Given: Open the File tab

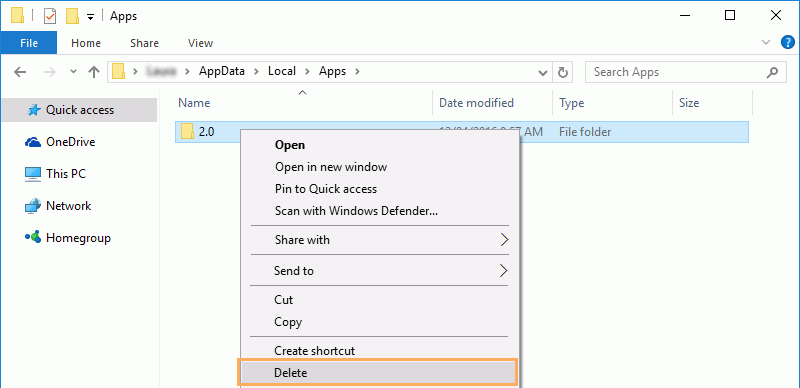Looking at the screenshot, I should click(x=29, y=43).
